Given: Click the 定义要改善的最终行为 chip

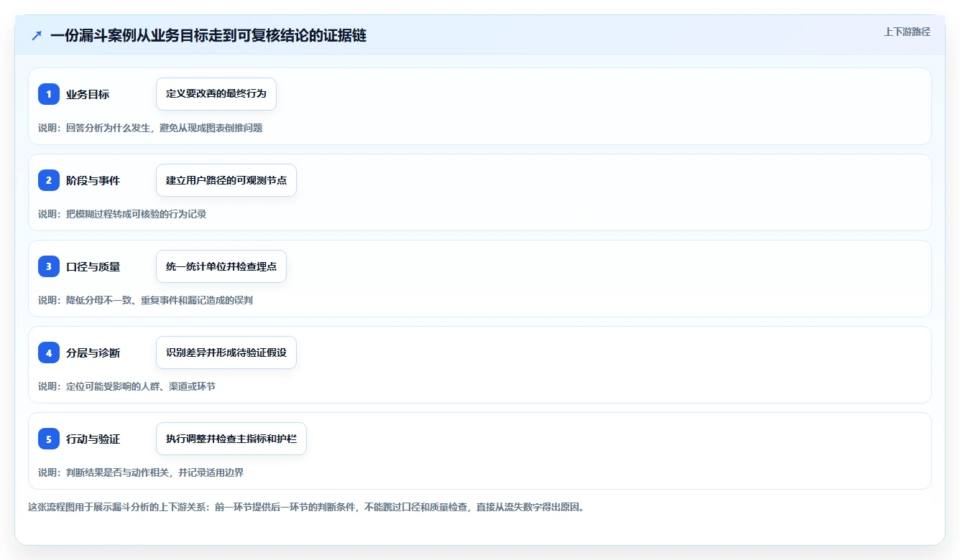Looking at the screenshot, I should [216, 94].
